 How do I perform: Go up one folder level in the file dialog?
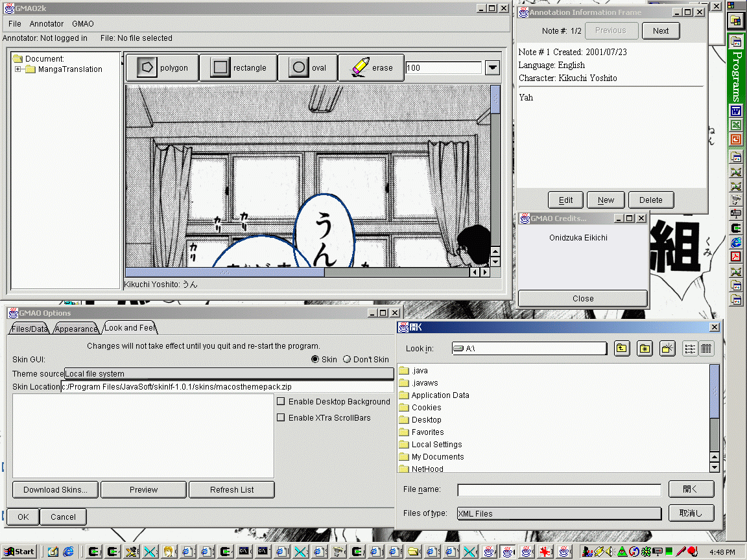click(622, 349)
